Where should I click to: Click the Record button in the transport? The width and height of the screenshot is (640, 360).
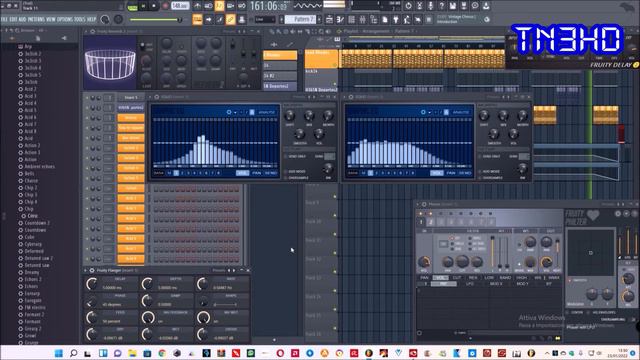pos(165,6)
